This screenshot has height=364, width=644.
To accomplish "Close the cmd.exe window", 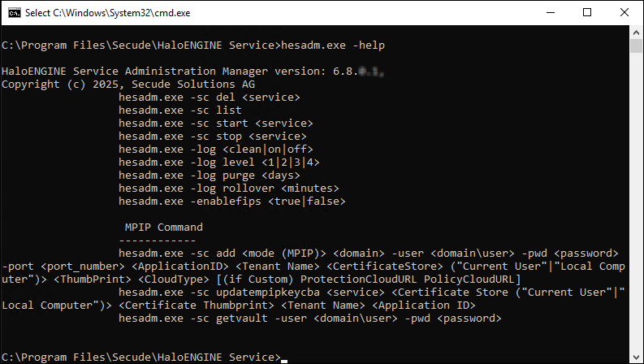I will pos(624,13).
